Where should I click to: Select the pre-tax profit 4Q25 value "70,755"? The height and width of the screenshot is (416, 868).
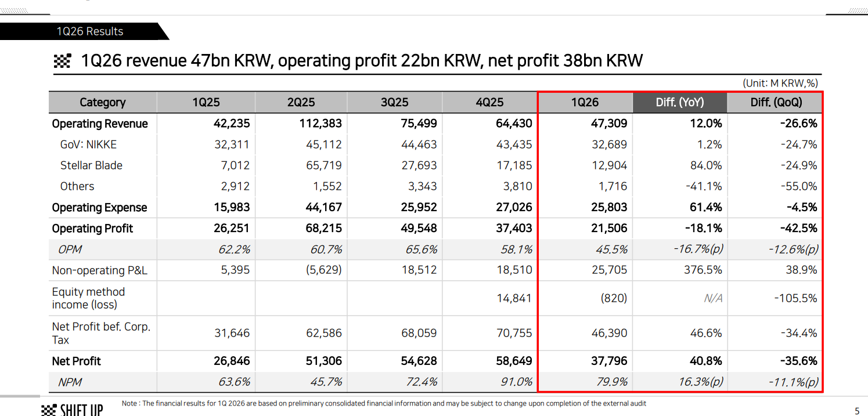click(514, 333)
